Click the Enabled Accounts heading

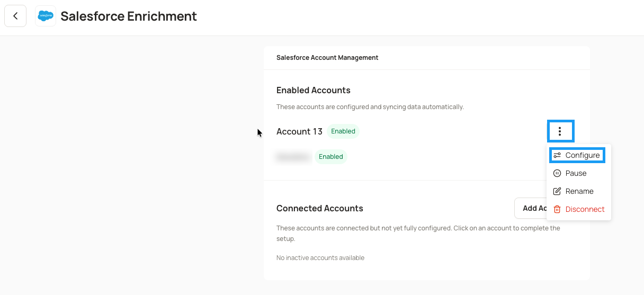314,90
